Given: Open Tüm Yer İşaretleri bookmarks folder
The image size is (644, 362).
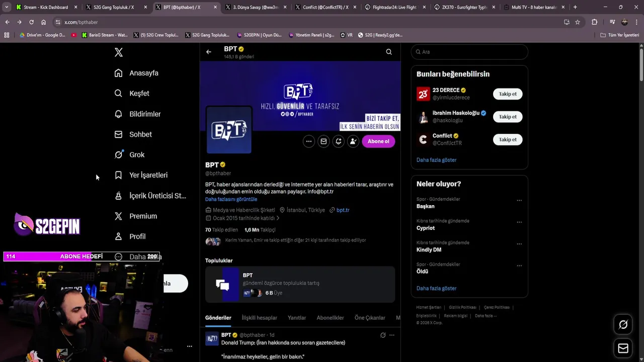Looking at the screenshot, I should (x=620, y=35).
